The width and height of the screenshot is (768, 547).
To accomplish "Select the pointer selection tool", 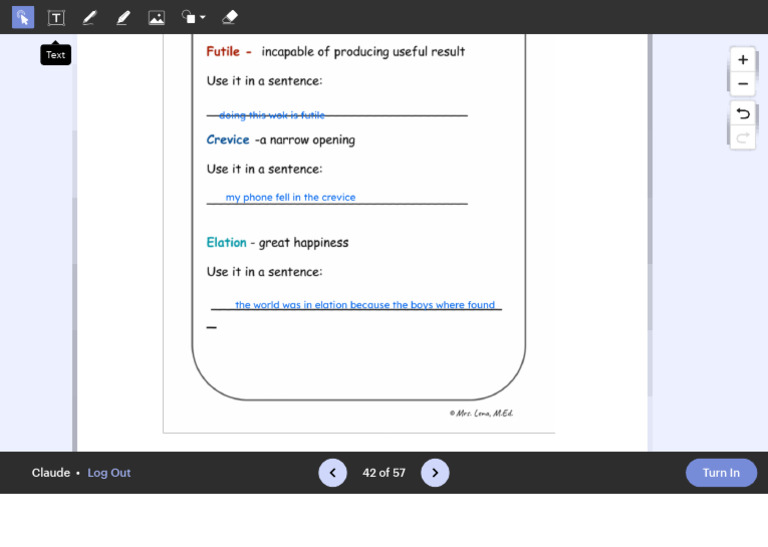I will pyautogui.click(x=22, y=17).
